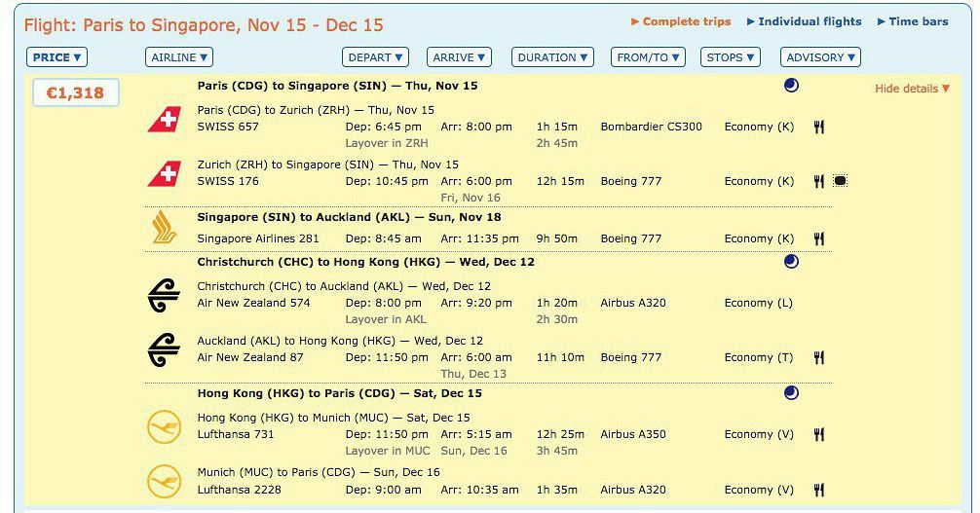Image resolution: width=980 pixels, height=513 pixels.
Task: Click 'Layover in ZRH' text
Action: [387, 143]
